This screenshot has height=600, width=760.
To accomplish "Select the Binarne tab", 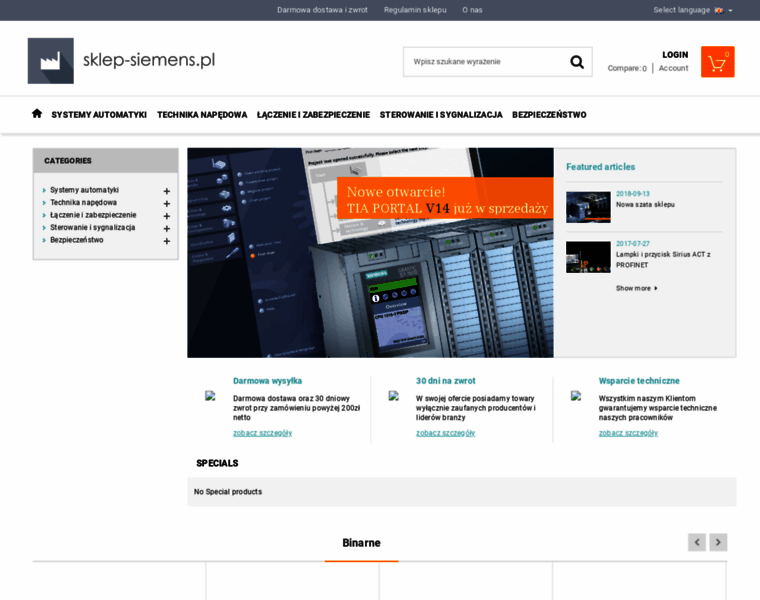I will [362, 543].
